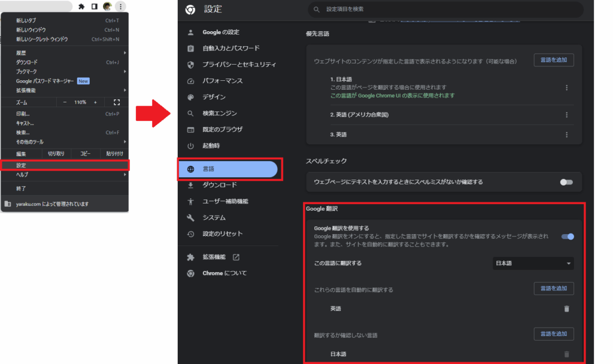The width and height of the screenshot is (613, 364).
Task: Click the fullscreen icon in zoom row
Action: [x=117, y=102]
